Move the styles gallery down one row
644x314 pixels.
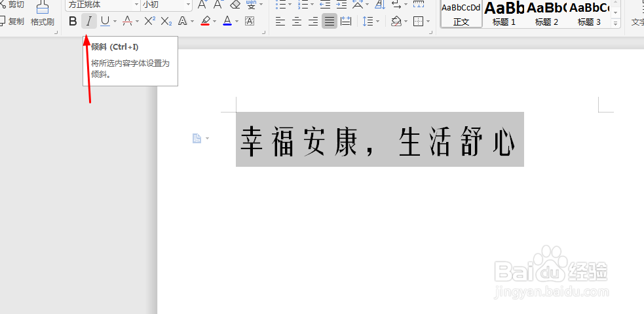pyautogui.click(x=615, y=14)
